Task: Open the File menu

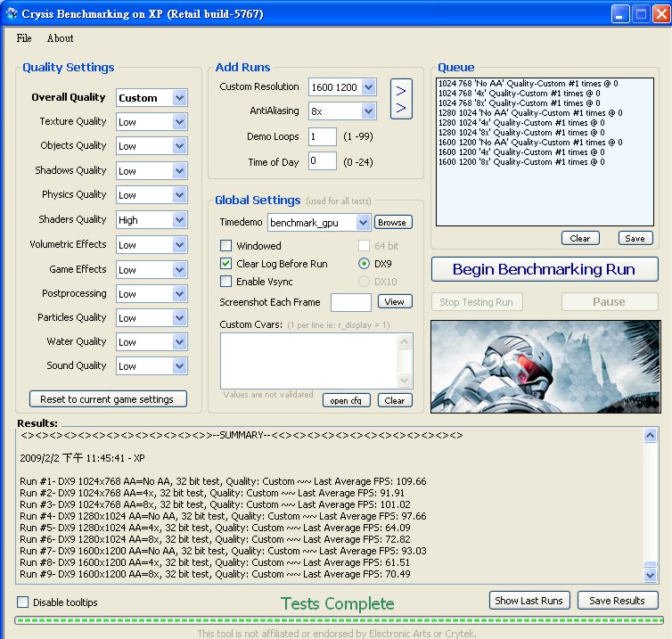Action: tap(24, 38)
